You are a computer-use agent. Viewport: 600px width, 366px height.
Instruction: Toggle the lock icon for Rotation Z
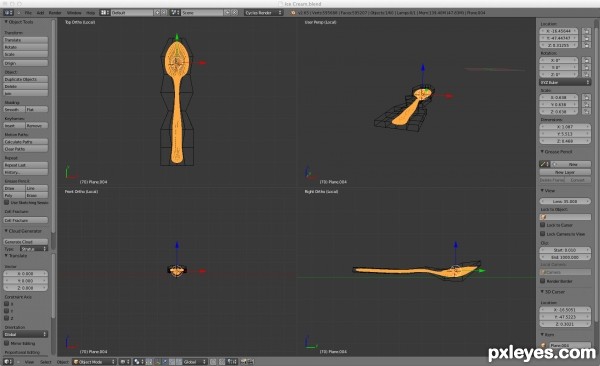coord(586,74)
